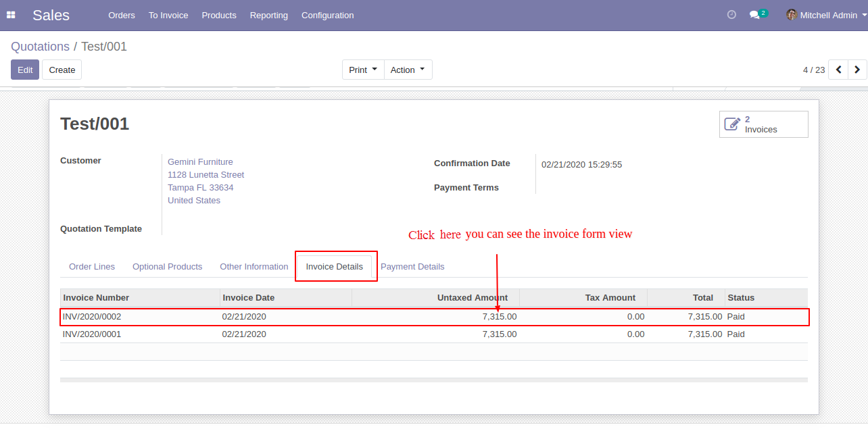Open the activities clock icon

(731, 15)
